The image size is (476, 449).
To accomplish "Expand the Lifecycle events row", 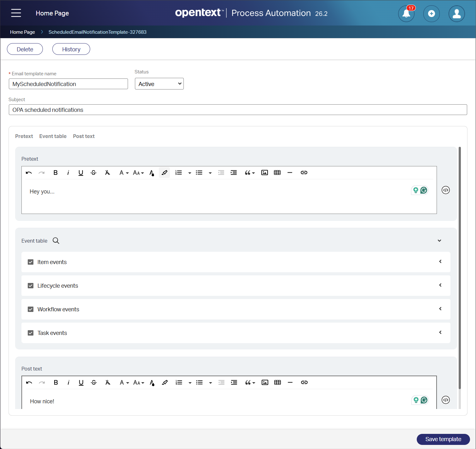I will 440,285.
